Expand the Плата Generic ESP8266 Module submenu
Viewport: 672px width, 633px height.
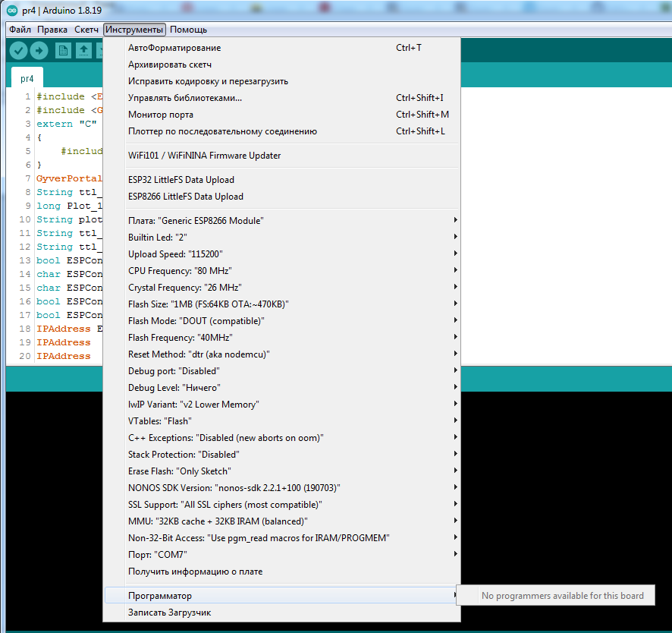coord(281,221)
